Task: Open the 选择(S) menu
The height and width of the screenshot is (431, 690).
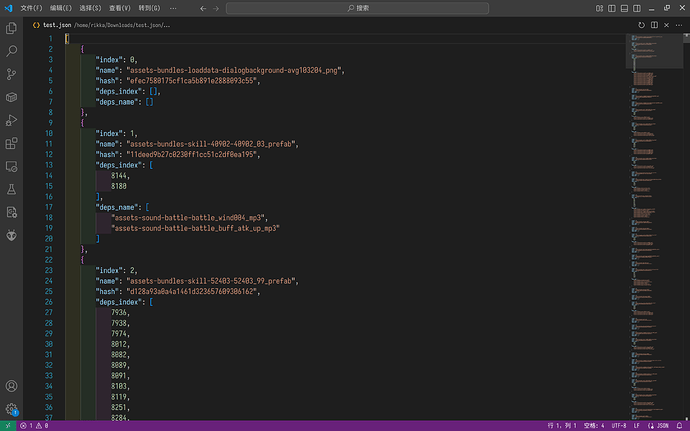Action: coord(90,8)
